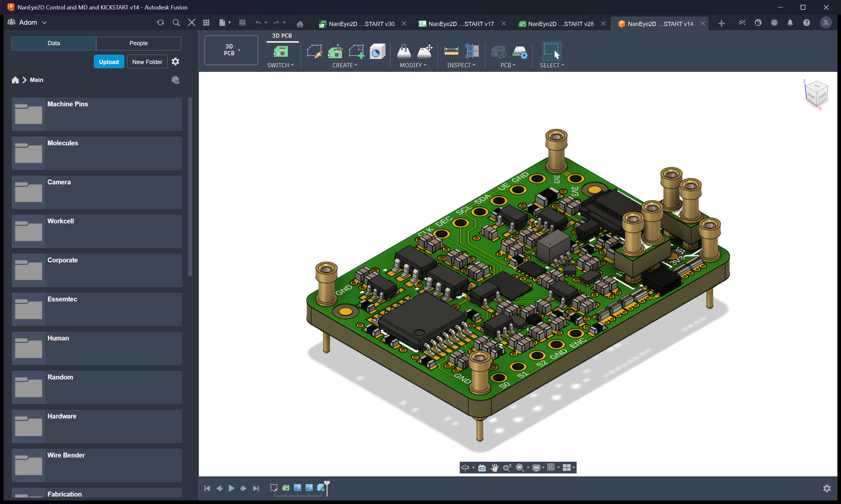
Task: Click the Save disk icon
Action: coord(242,23)
